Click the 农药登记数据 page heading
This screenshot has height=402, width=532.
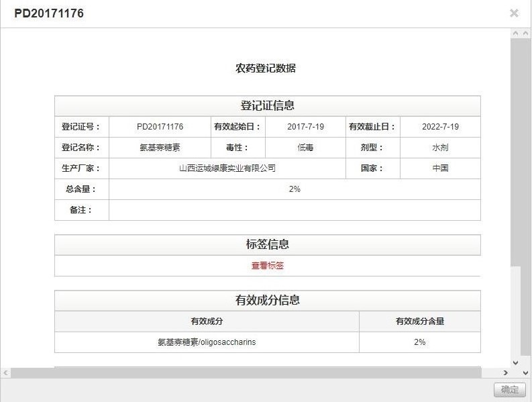266,68
